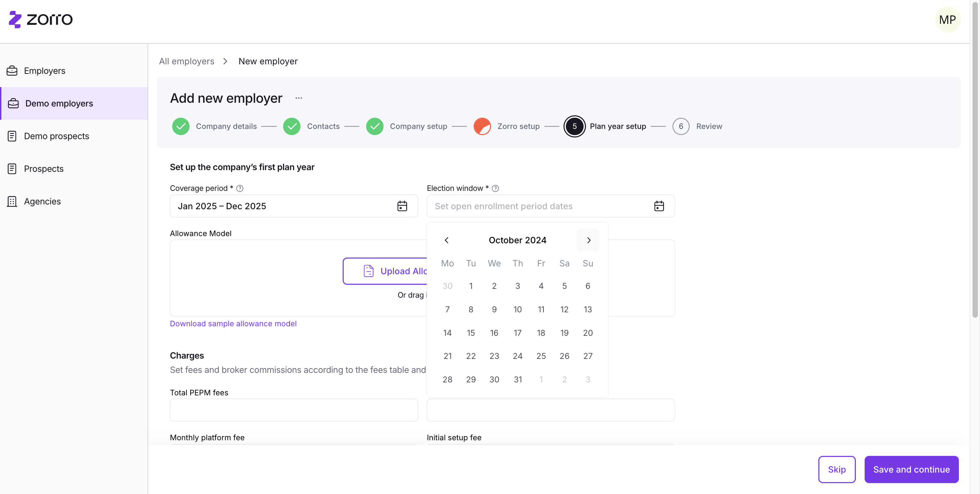Select October 12 in the calendar
The height and width of the screenshot is (494, 980).
pyautogui.click(x=564, y=310)
